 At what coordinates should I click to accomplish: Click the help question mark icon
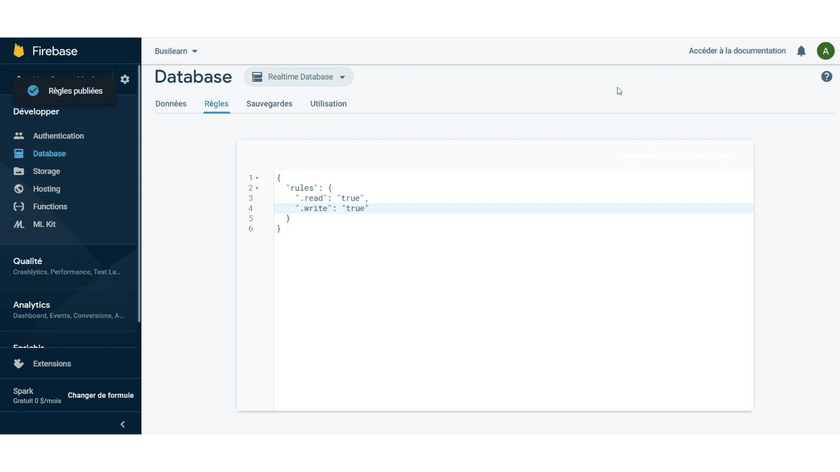click(827, 77)
